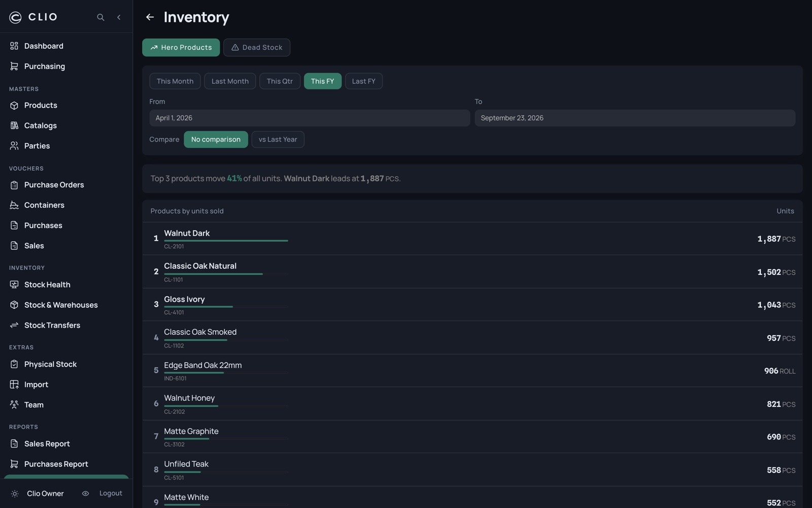Open the Purchasing cart icon
The width and height of the screenshot is (812, 508).
pos(14,67)
